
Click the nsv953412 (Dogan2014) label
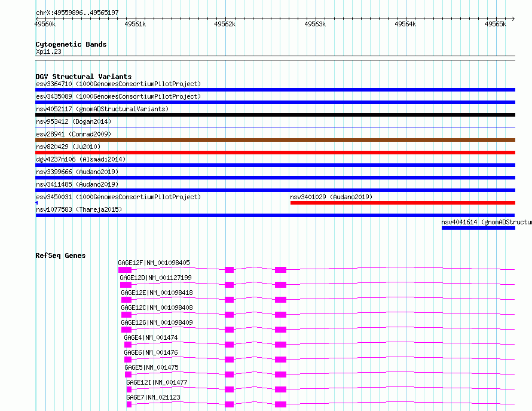74,121
